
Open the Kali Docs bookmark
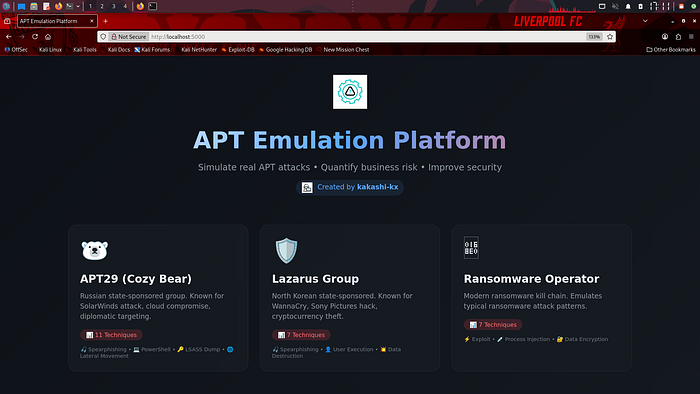tap(115, 50)
